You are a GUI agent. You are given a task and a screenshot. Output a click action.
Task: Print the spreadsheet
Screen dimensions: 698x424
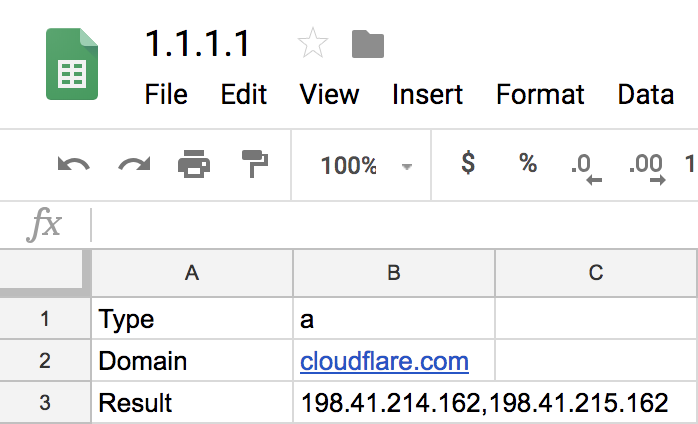pyautogui.click(x=194, y=164)
